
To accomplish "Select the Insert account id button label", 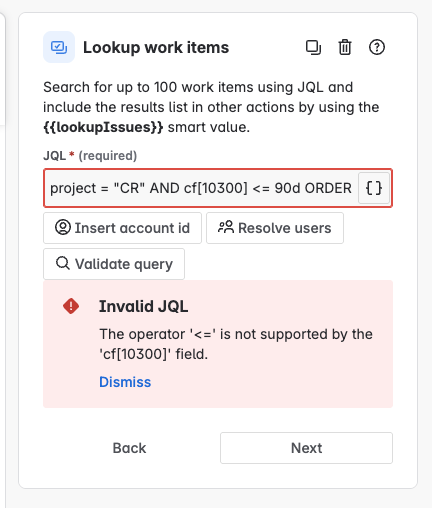I will [x=132, y=228].
